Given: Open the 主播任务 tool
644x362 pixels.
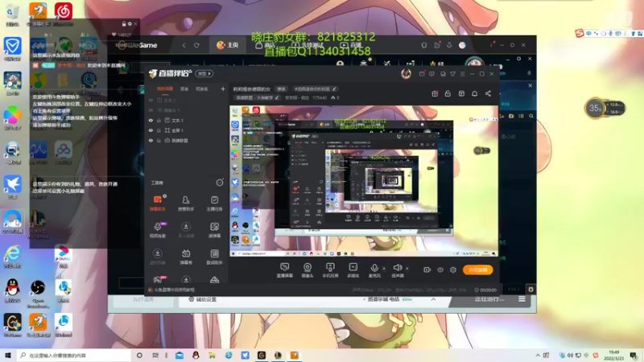Looking at the screenshot, I should click(x=214, y=203).
